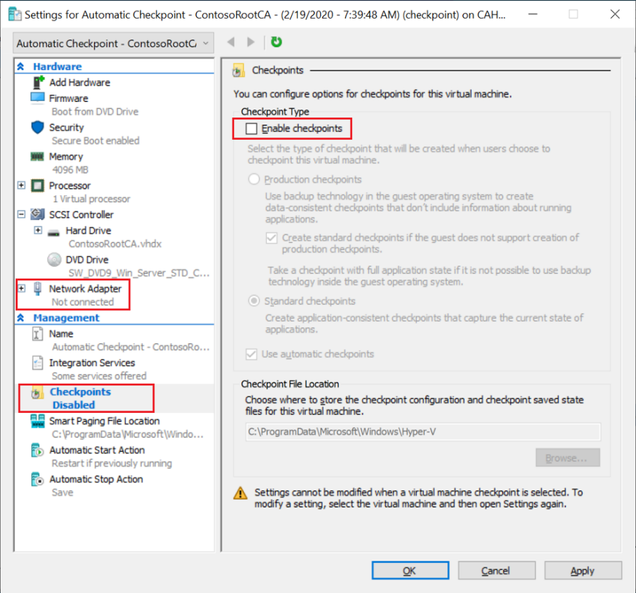Open the virtual machine selection dropdown
The image size is (636, 593).
[113, 43]
